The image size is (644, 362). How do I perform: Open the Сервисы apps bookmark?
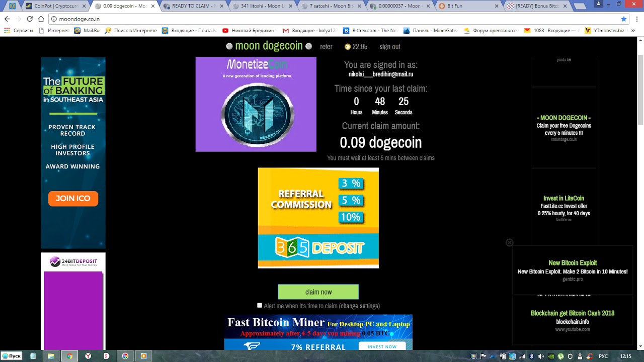pyautogui.click(x=18, y=31)
